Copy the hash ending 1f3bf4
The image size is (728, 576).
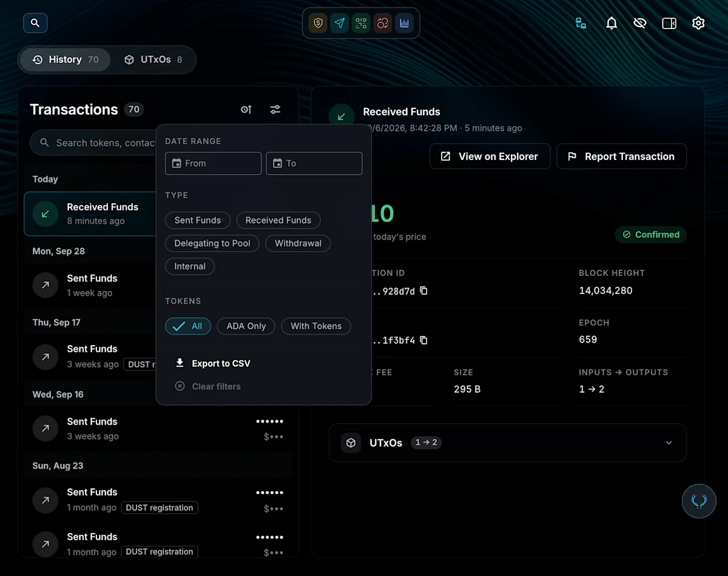click(423, 340)
